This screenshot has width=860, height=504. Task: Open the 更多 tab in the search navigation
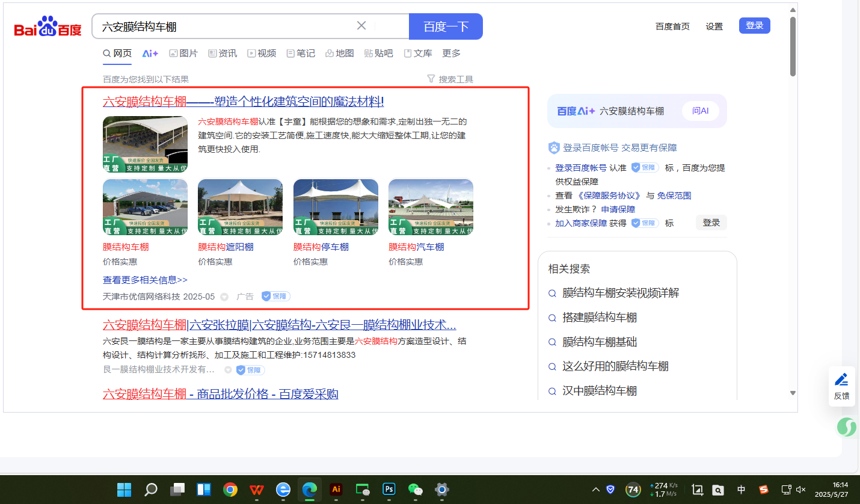click(x=451, y=54)
